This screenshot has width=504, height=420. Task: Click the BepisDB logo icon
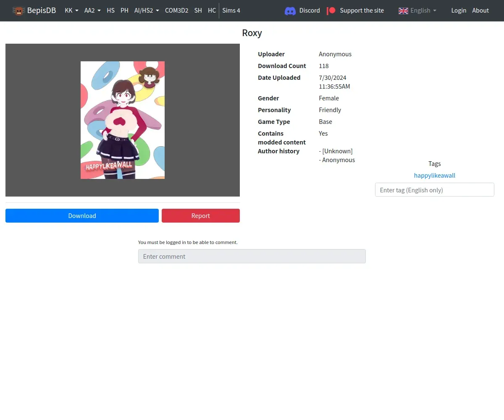(x=18, y=10)
